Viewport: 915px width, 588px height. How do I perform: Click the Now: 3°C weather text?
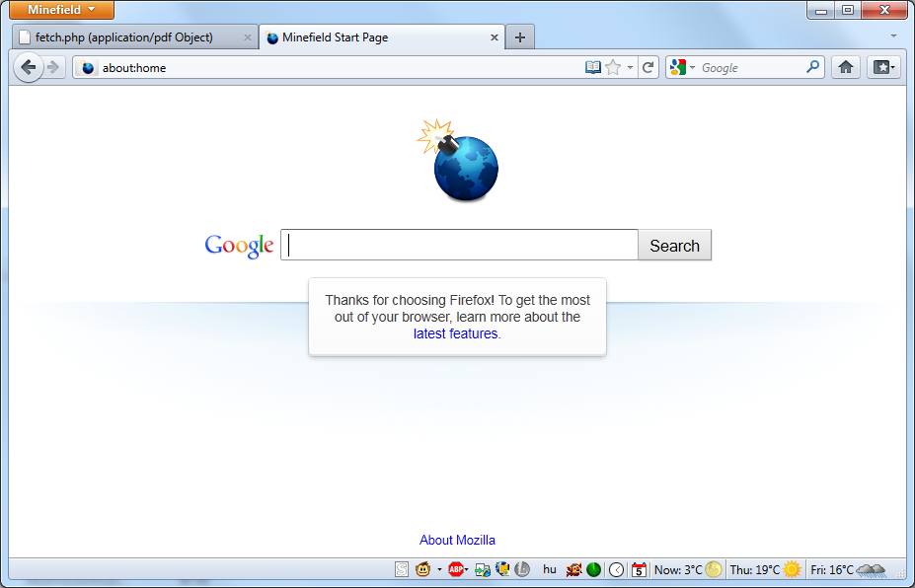(x=678, y=570)
